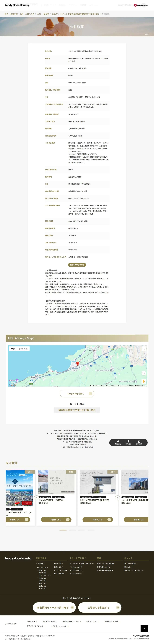The width and height of the screenshot is (154, 644).
Task: Open the 北海道エリア footer link
Action: [x=43, y=568]
